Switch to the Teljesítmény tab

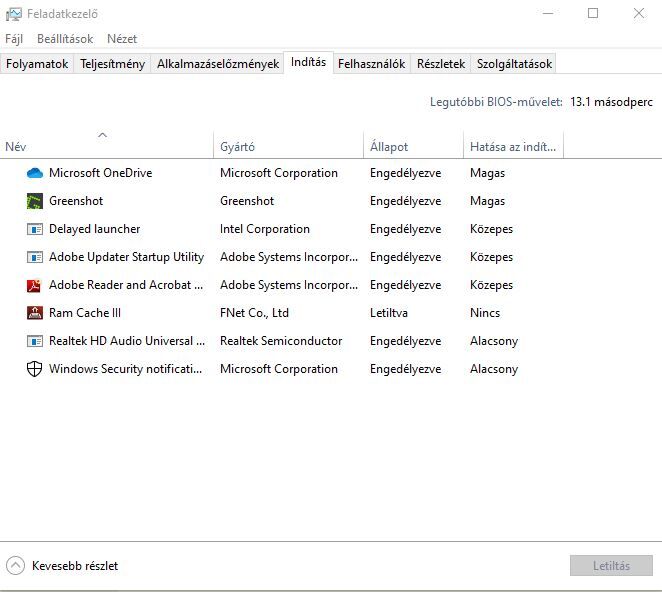click(112, 64)
